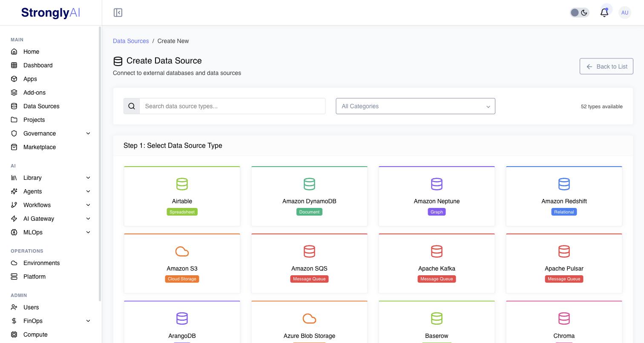The width and height of the screenshot is (644, 343).
Task: Open the All Categories dropdown
Action: 415,106
